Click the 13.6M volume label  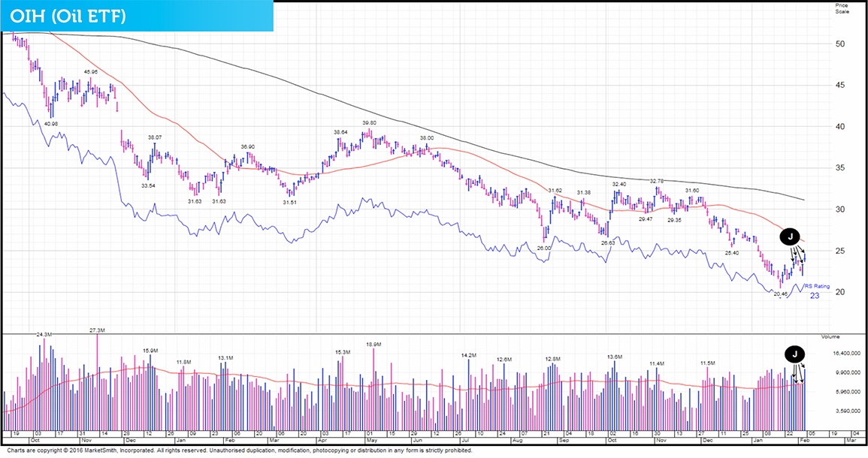tap(615, 357)
